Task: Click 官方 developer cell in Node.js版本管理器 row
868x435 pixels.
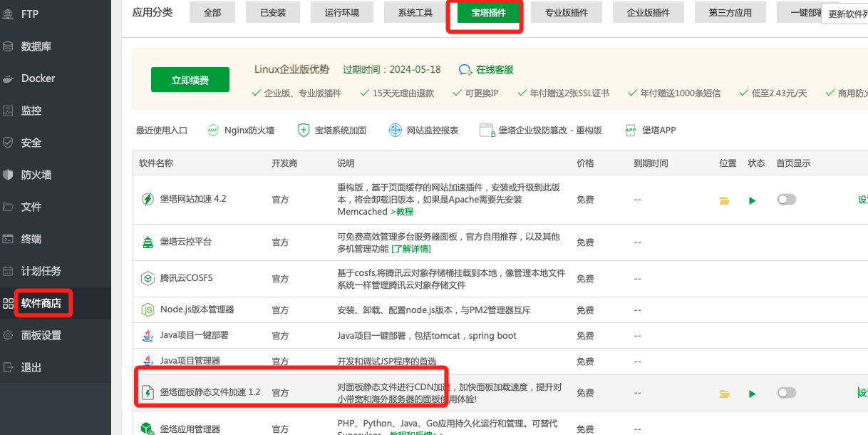Action: pos(281,310)
